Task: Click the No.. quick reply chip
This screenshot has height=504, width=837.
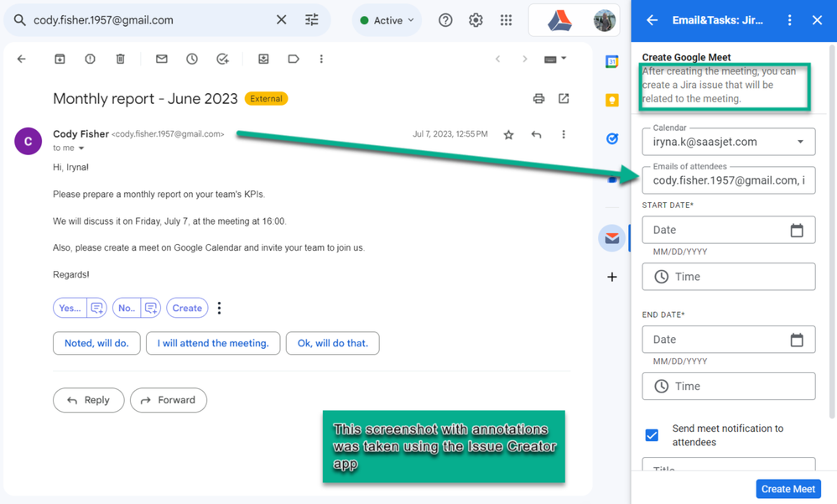Action: 127,308
